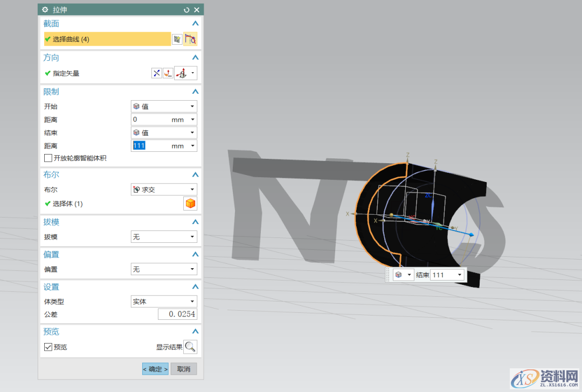Screen dimensions: 582x392
Task: Open the 体类型 dropdown showing 实体
Action: click(x=164, y=302)
